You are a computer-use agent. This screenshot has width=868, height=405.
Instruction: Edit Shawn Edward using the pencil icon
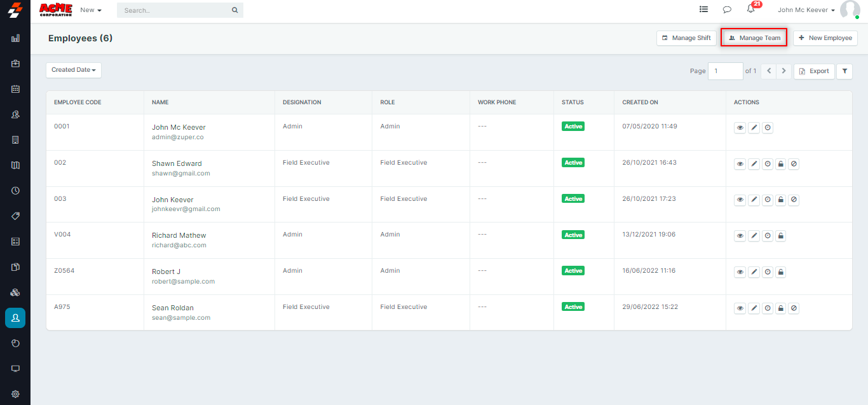754,164
